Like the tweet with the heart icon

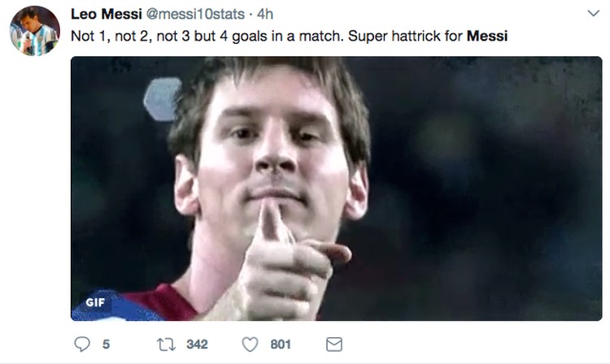click(251, 344)
